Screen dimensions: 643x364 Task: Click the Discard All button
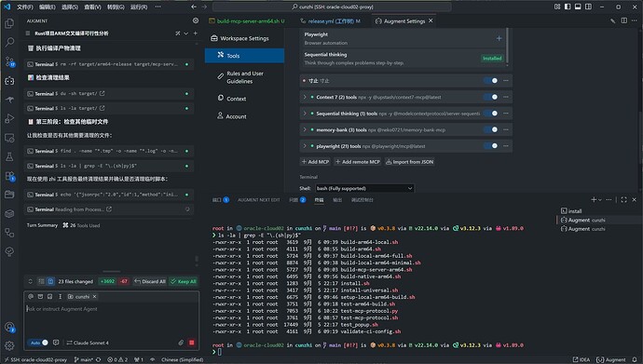tap(150, 281)
